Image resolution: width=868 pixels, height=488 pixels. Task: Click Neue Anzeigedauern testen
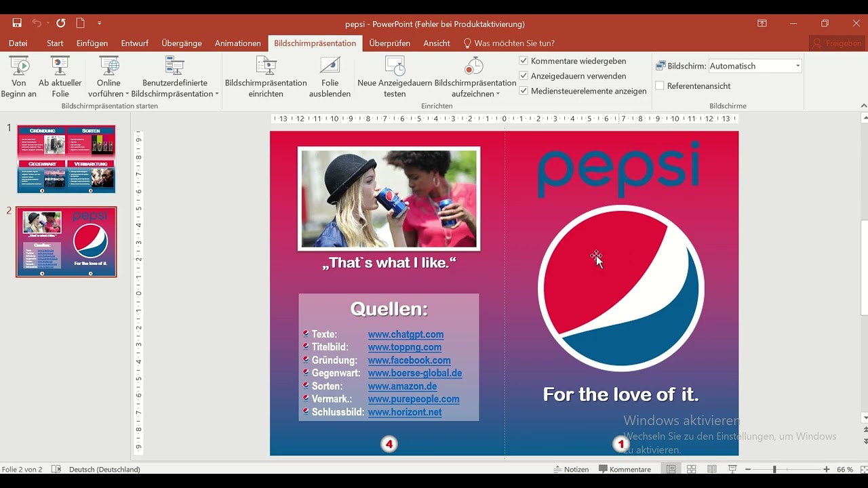[x=395, y=77]
